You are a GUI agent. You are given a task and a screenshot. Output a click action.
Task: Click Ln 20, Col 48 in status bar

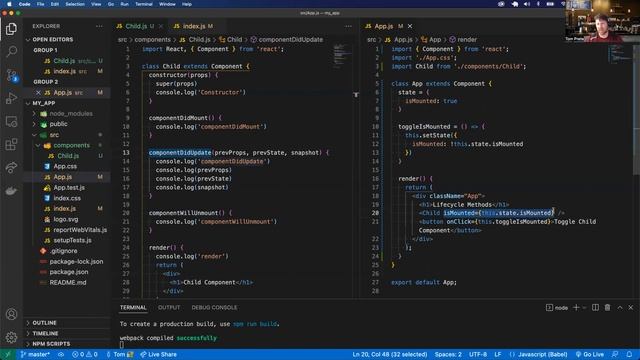click(x=389, y=354)
